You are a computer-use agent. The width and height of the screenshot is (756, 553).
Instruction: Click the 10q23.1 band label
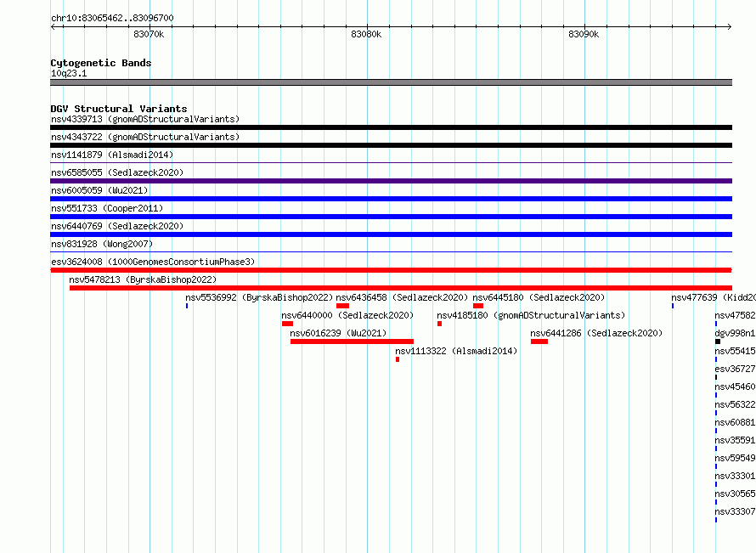click(x=69, y=73)
